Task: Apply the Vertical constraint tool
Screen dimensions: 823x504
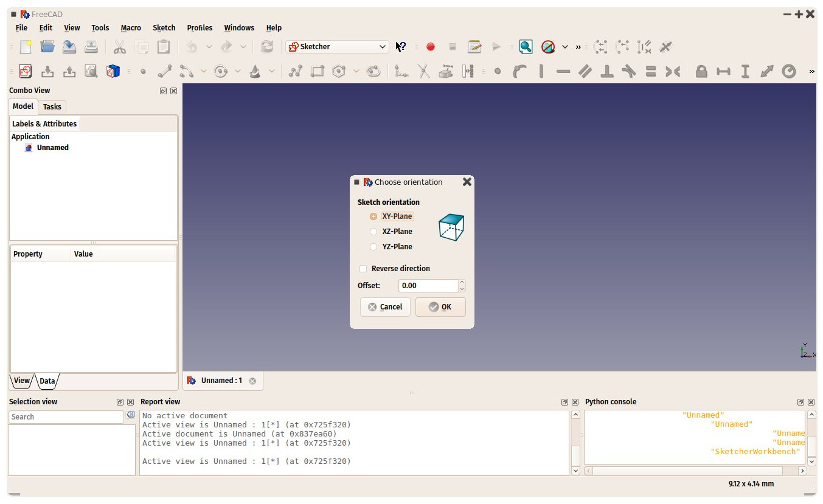Action: tap(541, 71)
